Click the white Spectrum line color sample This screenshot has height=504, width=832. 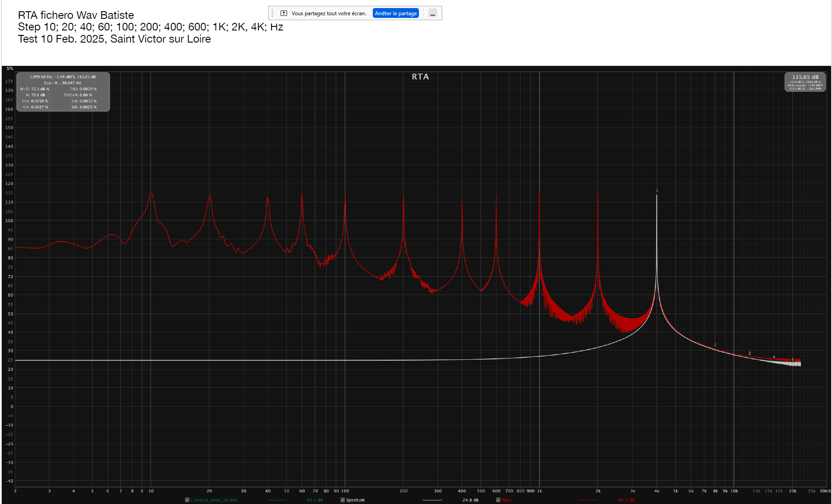432,500
